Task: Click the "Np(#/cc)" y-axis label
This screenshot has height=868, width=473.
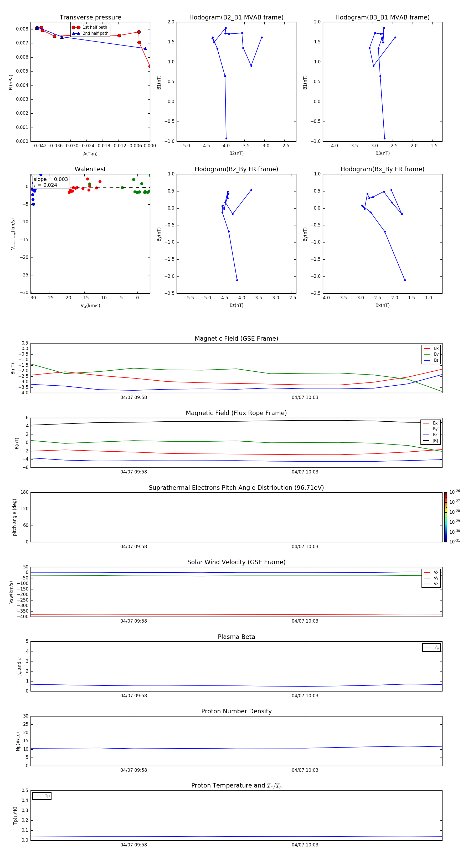Action: click(x=18, y=741)
